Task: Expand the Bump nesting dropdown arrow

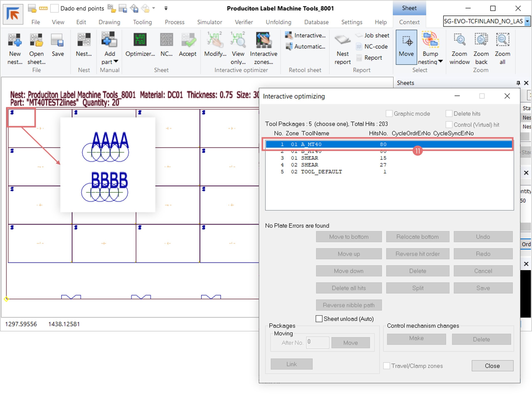Action: click(x=441, y=62)
